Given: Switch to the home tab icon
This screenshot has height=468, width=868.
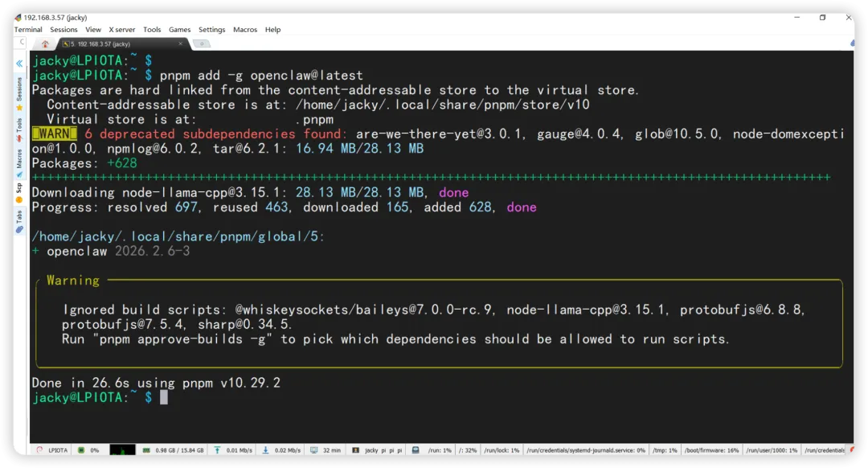Looking at the screenshot, I should pyautogui.click(x=45, y=43).
